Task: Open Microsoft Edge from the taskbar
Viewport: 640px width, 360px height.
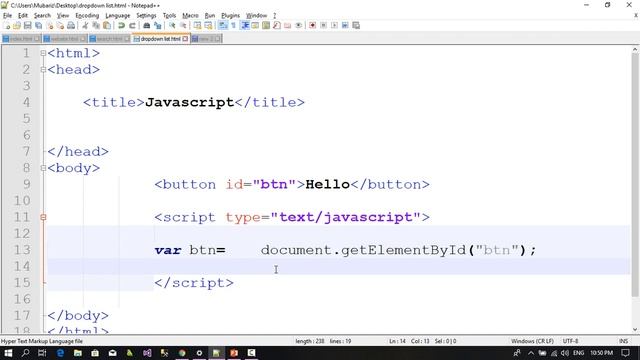Action: [x=60, y=353]
